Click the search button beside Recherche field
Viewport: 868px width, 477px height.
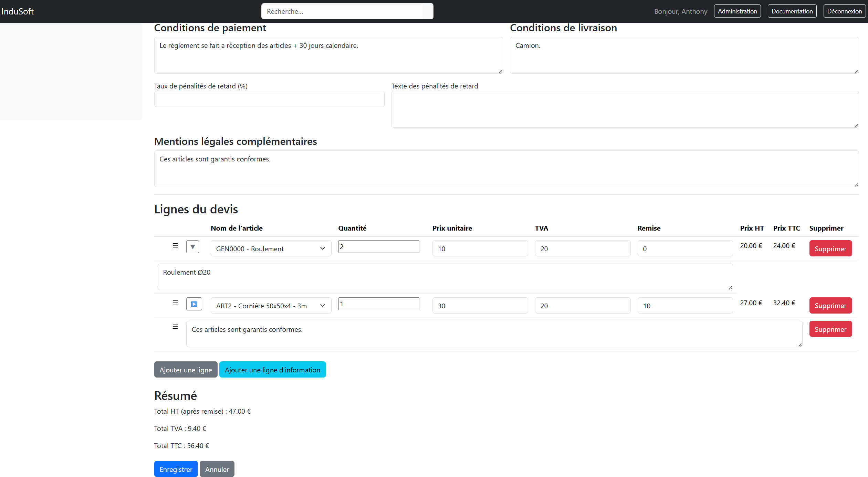click(427, 11)
